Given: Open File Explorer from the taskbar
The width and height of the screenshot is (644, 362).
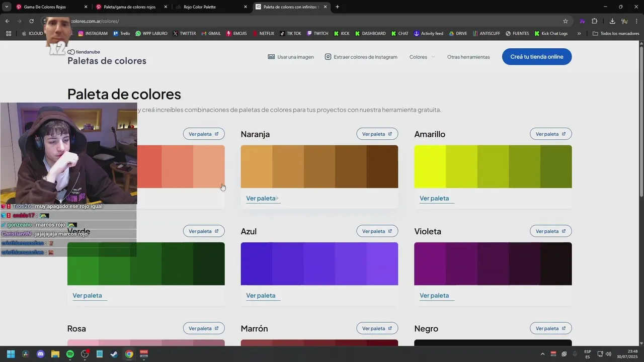Looking at the screenshot, I should coord(55,354).
